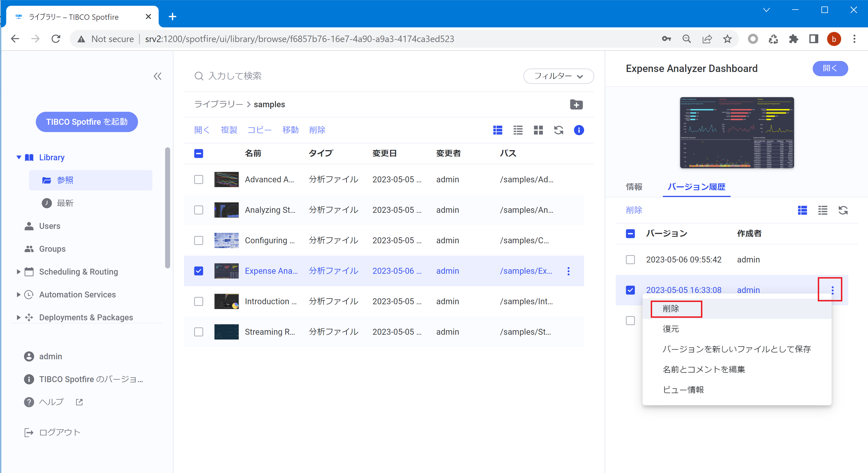Check the Configuring ... file checkbox
Image resolution: width=868 pixels, height=473 pixels.
tap(199, 240)
